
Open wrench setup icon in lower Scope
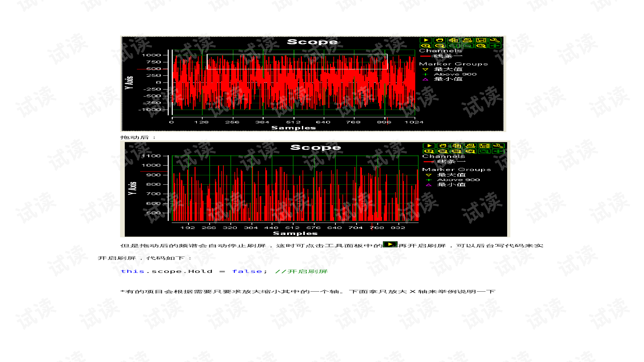click(x=498, y=146)
